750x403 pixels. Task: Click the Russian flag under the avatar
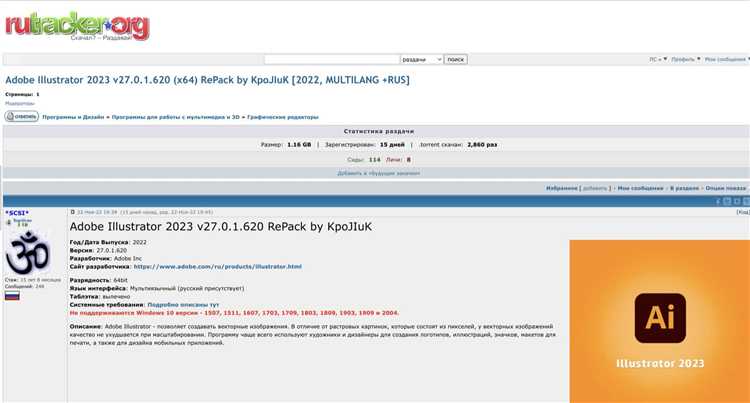[x=12, y=296]
